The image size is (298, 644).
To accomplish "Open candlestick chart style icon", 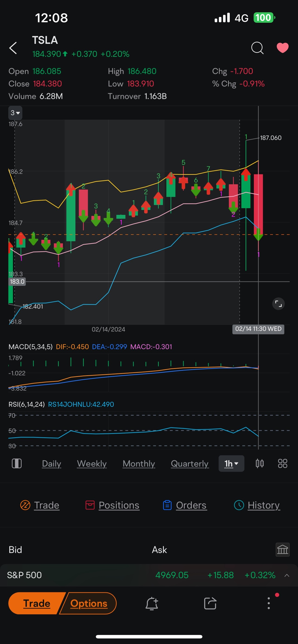I will point(260,463).
